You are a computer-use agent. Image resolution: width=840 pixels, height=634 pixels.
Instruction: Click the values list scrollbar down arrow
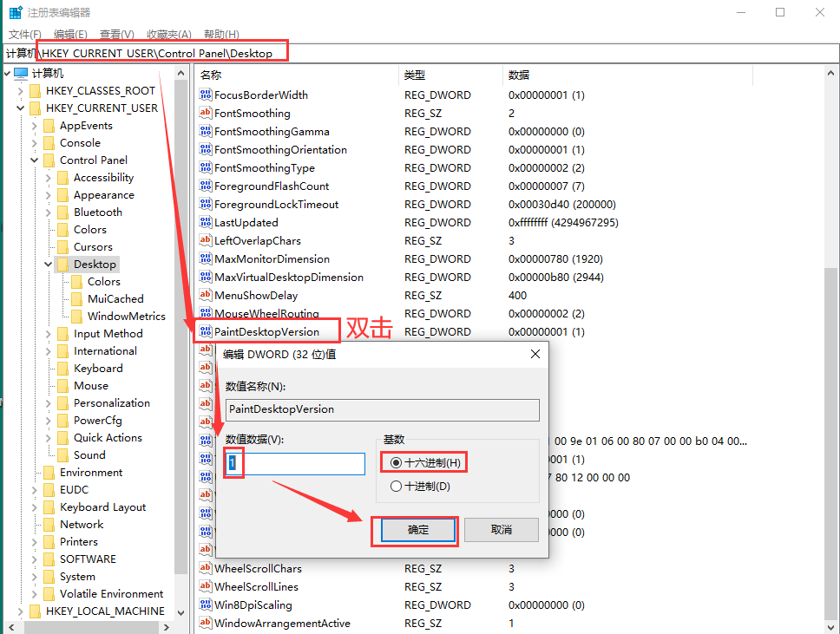click(830, 626)
